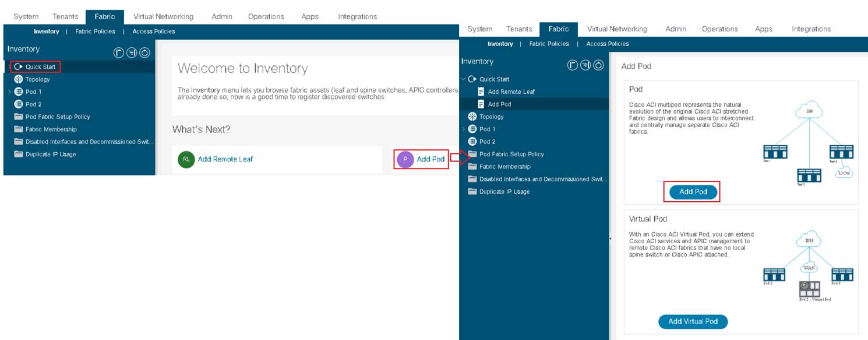Click the middle circular icon in right Inventory header
This screenshot has width=868, height=340.
coord(585,65)
